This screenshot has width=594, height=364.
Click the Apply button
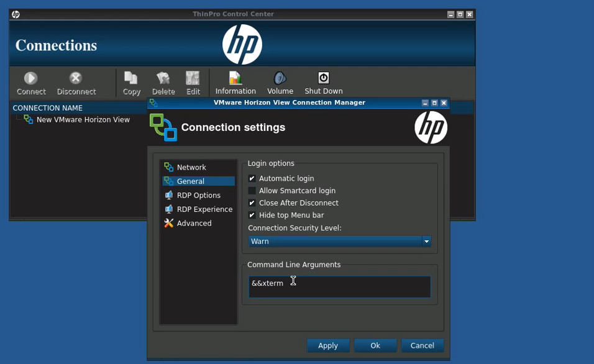coord(328,346)
